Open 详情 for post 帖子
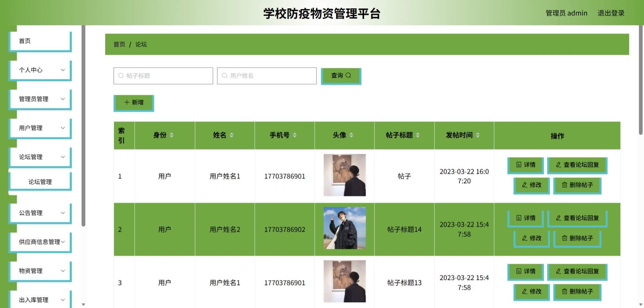The width and height of the screenshot is (644, 308). 526,165
